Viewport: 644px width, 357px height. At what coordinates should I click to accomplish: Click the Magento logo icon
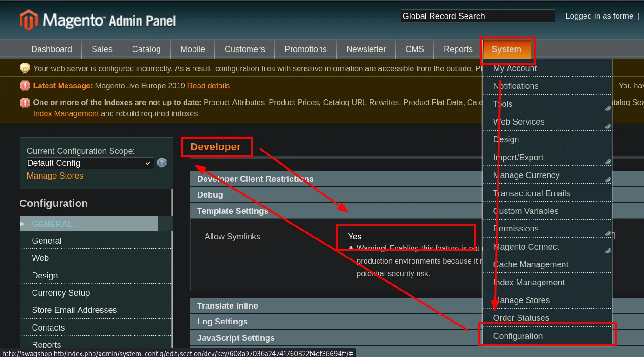(28, 20)
